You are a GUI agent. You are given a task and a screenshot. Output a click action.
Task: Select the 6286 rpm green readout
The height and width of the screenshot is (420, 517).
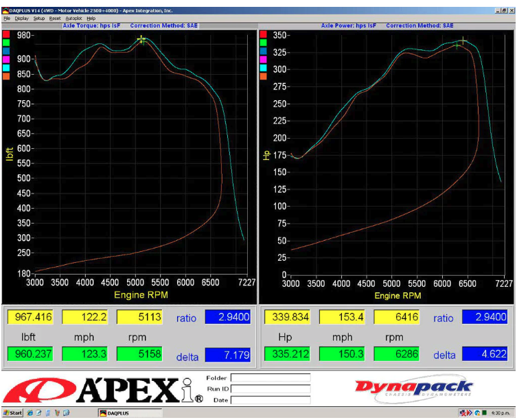(x=397, y=353)
